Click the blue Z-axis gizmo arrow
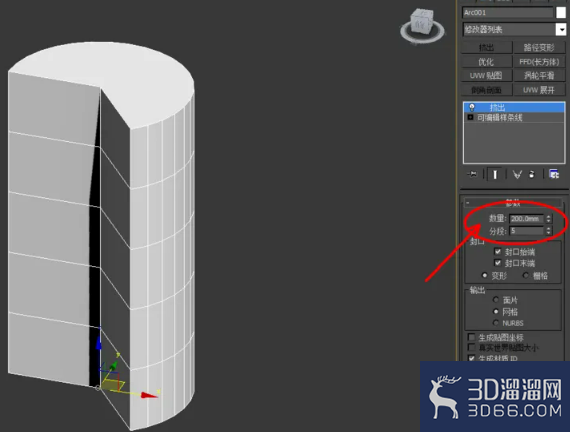This screenshot has height=432, width=570. tap(99, 344)
